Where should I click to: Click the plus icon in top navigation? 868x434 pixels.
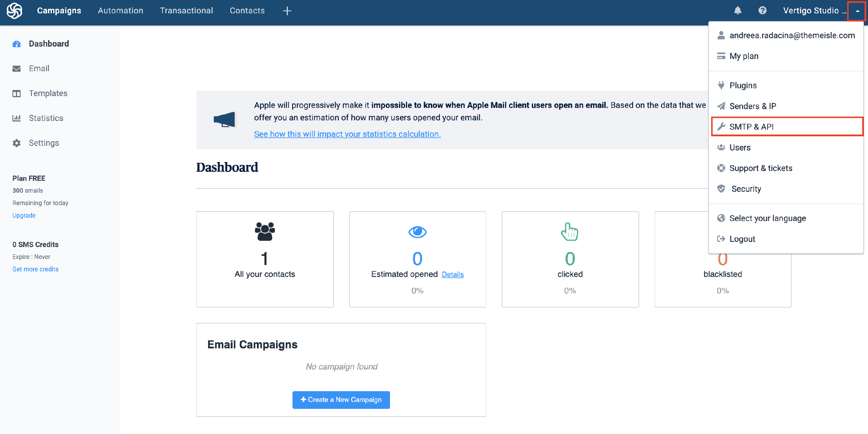[x=287, y=11]
